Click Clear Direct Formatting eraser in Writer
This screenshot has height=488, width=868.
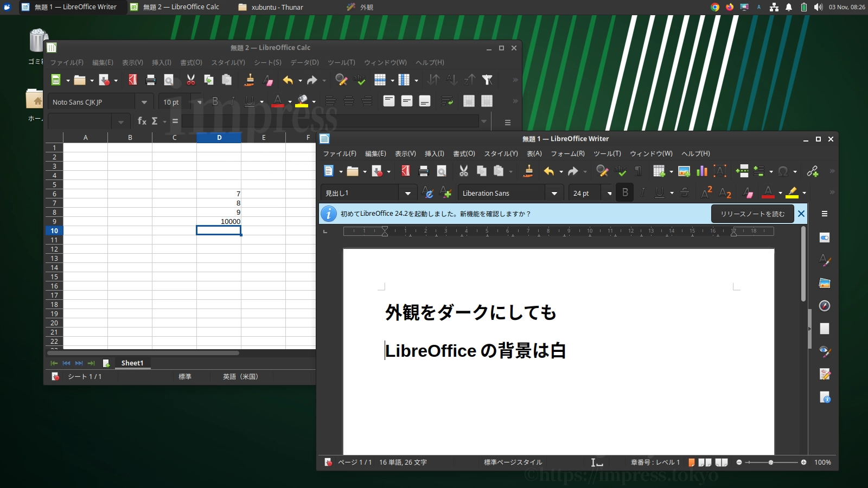[748, 192]
